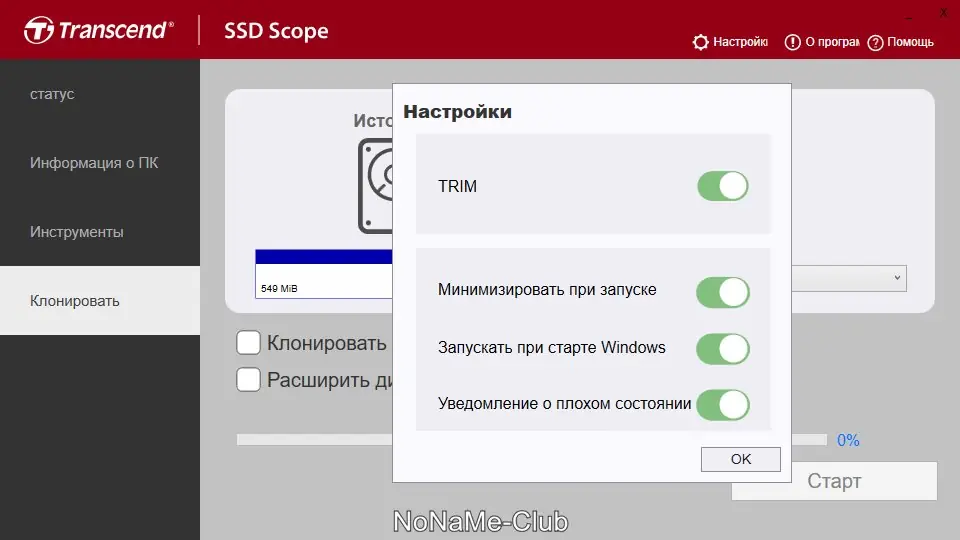The height and width of the screenshot is (540, 960).
Task: Click the cloning progress bar
Action: click(x=531, y=440)
